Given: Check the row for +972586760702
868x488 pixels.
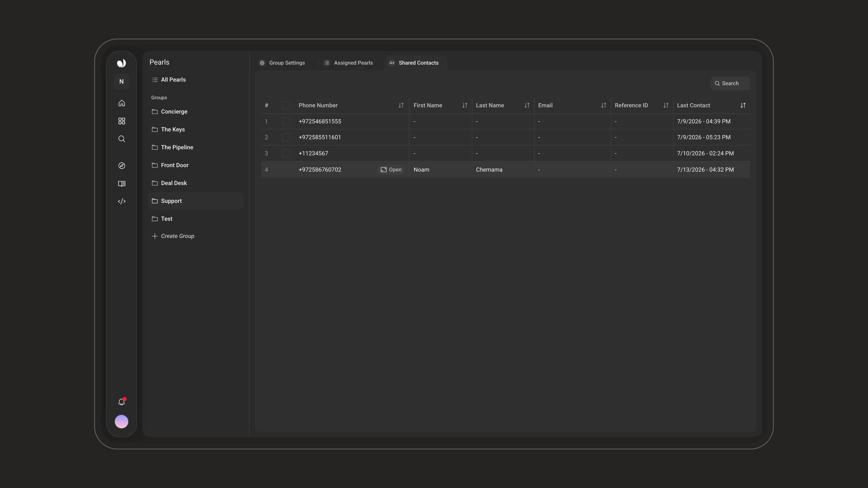Looking at the screenshot, I should 286,169.
